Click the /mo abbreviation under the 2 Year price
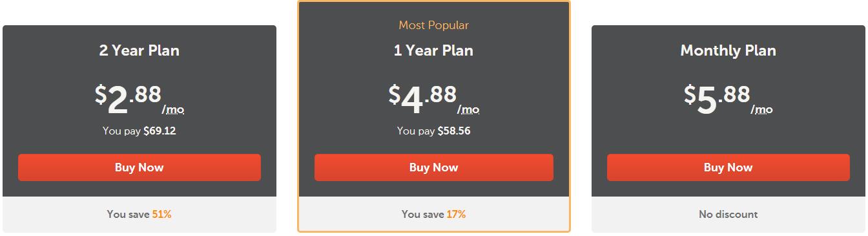Viewport: 868px width, 236px height. click(x=173, y=110)
